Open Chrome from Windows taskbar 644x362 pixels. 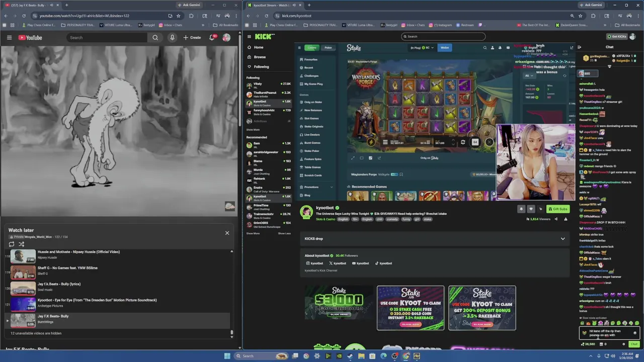pyautogui.click(x=406, y=356)
